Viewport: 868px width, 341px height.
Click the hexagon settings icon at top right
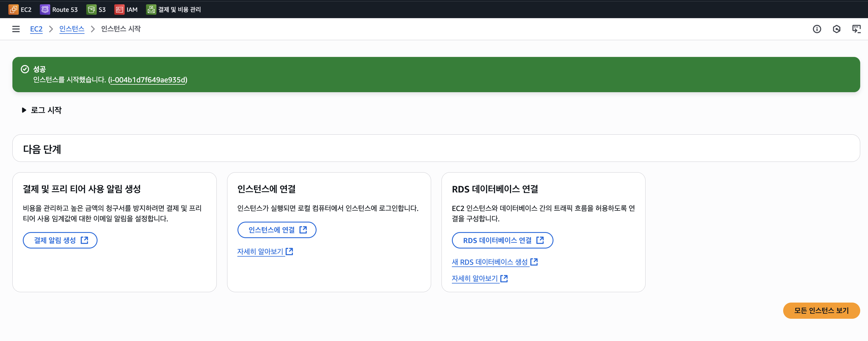836,29
